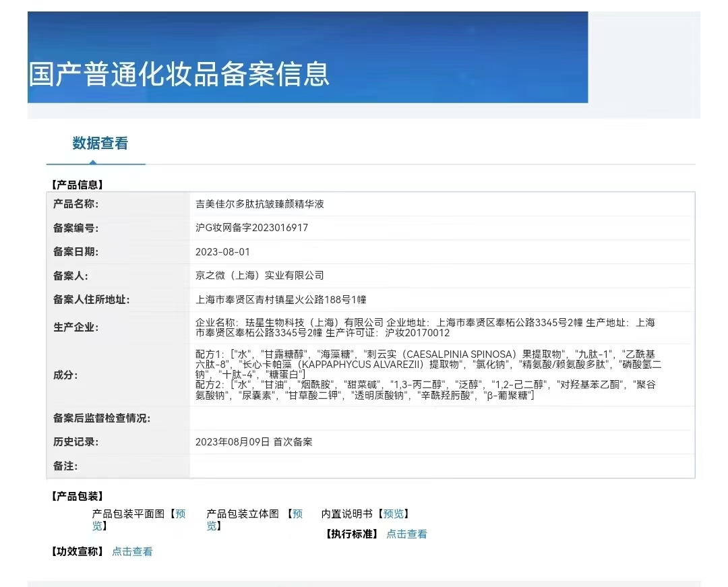Click the filer address 上海市奉贤区青村镇星火公路188号1幢
728x587 pixels.
280,300
